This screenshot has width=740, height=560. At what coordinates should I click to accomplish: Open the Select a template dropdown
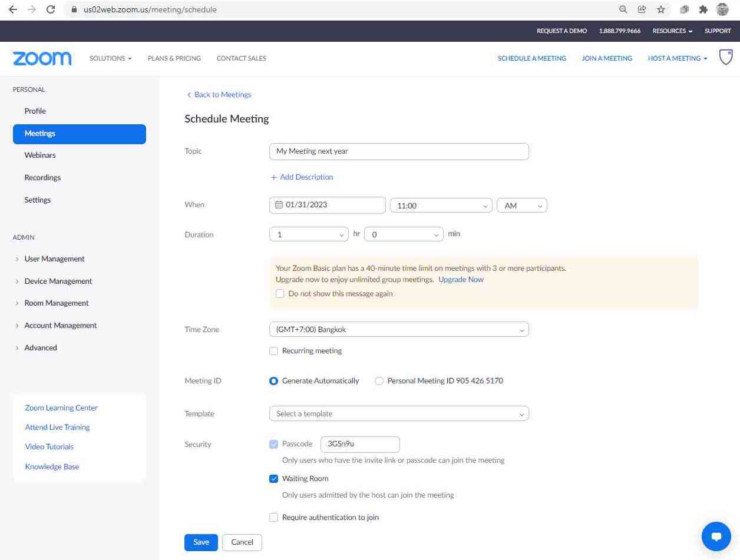(399, 414)
